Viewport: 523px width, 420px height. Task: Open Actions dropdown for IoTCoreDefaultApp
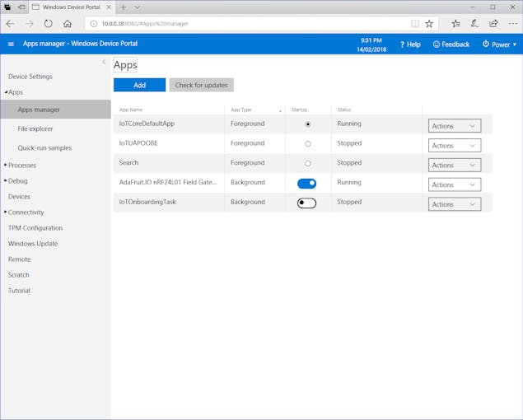pyautogui.click(x=454, y=126)
